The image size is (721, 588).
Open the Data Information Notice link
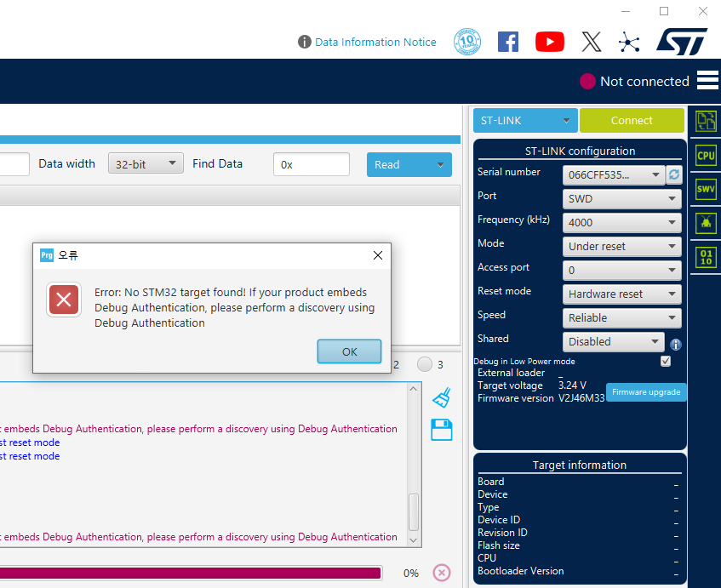pyautogui.click(x=375, y=43)
